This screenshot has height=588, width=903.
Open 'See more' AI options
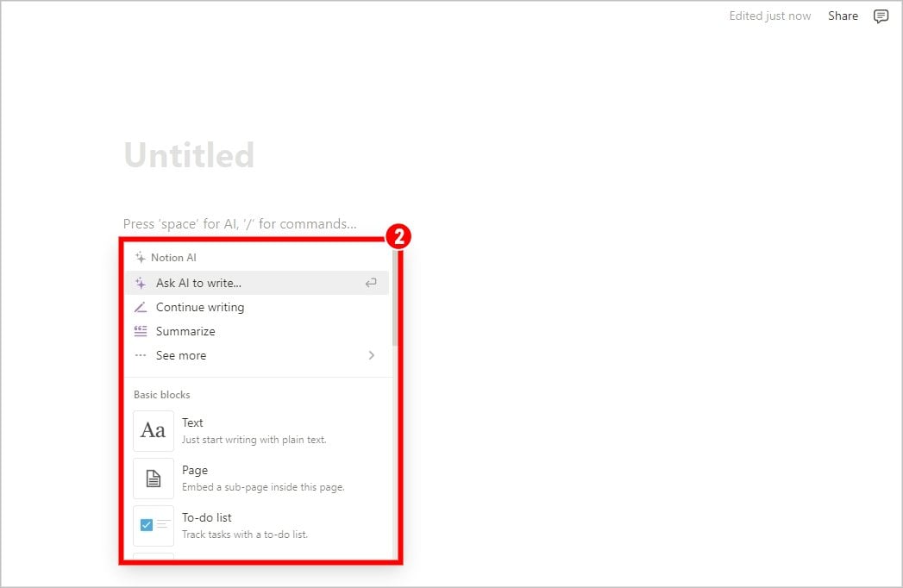[257, 355]
